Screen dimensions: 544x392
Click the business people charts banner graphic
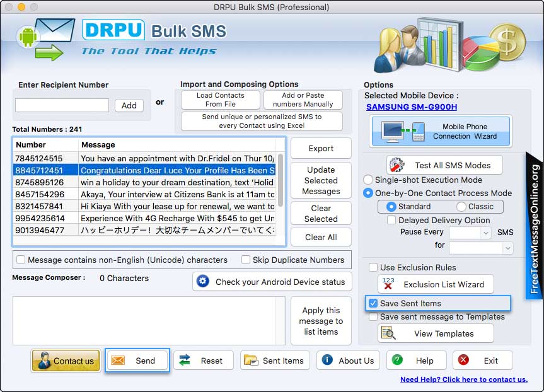(x=450, y=45)
